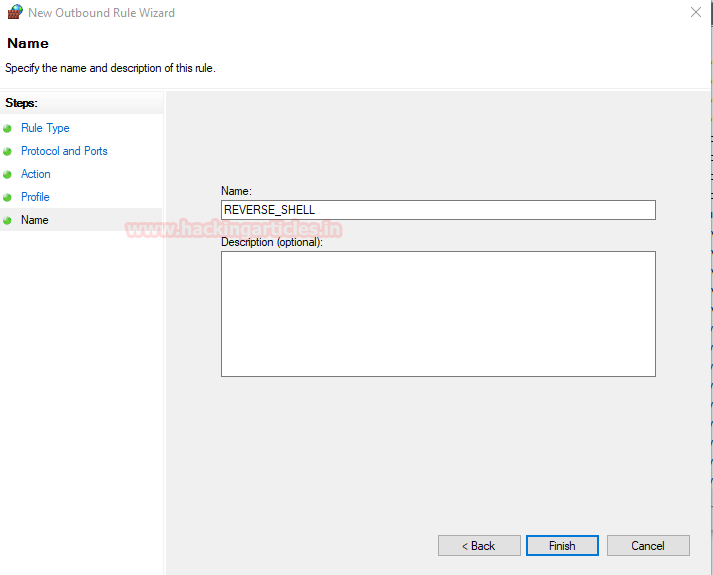Click the Name field containing REVERSE_SHELL
713x575 pixels.
coord(438,210)
